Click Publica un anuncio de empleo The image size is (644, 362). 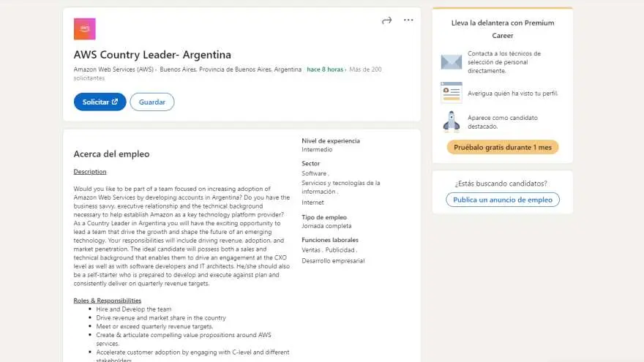(502, 200)
